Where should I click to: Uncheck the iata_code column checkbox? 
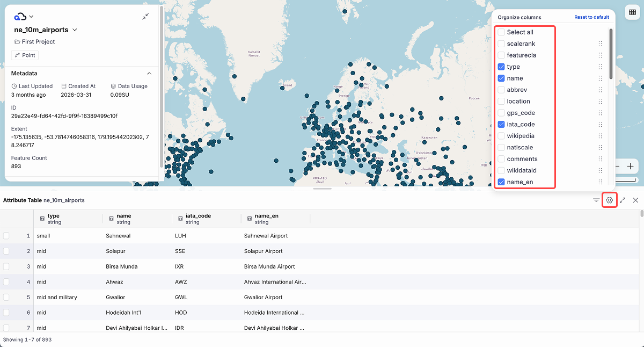[501, 125]
